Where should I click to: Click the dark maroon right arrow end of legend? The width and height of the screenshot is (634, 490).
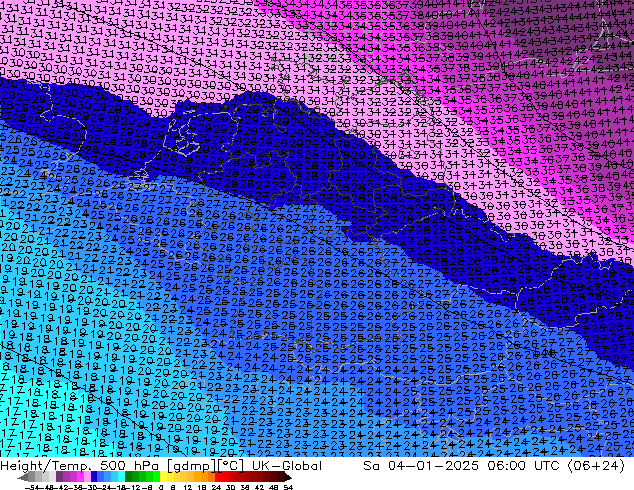coord(288,477)
